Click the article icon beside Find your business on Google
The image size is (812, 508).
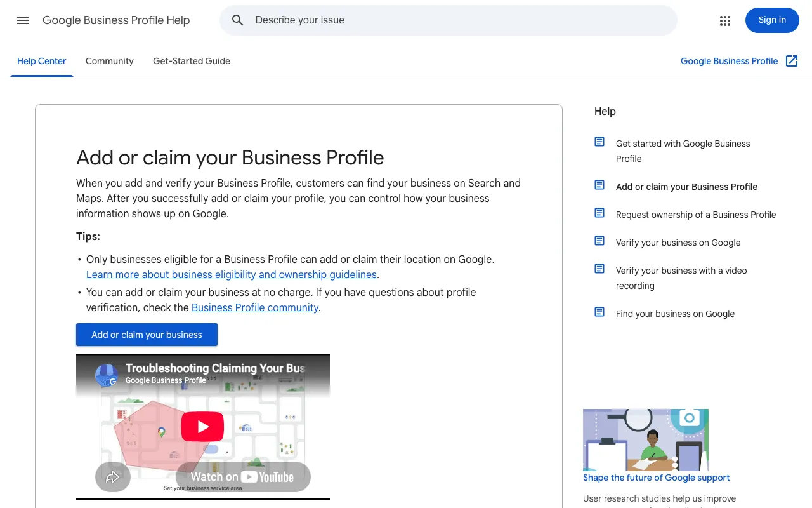599,312
